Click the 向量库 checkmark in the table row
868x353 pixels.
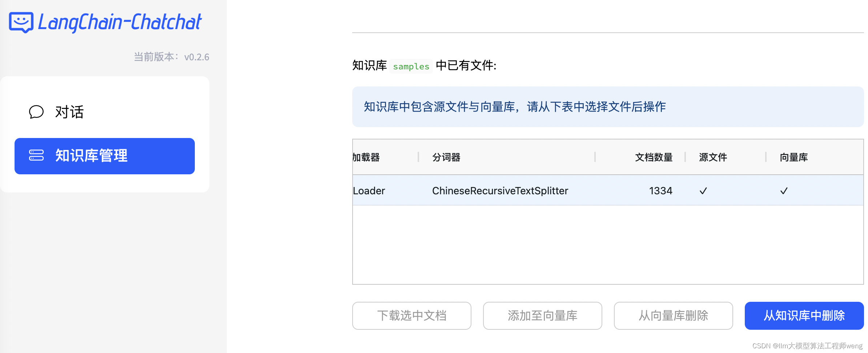(784, 190)
